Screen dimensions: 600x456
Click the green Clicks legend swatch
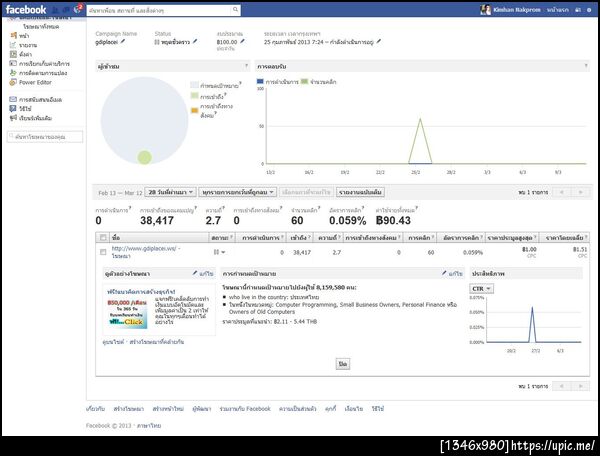coord(305,81)
